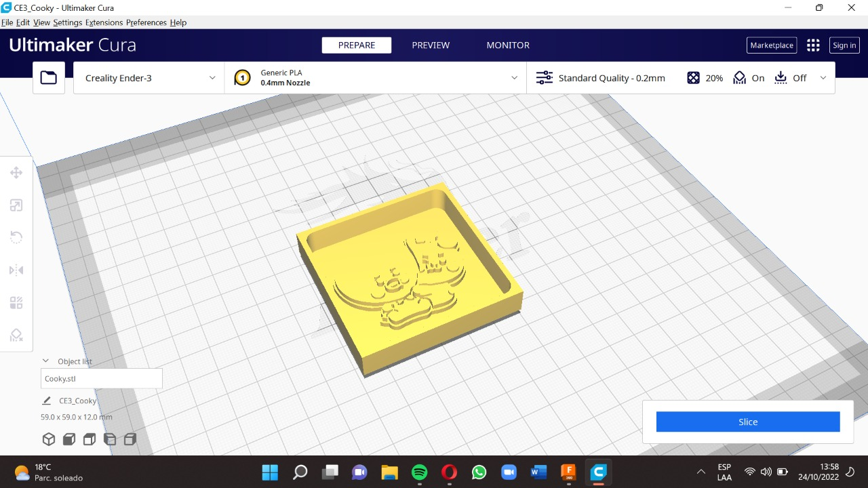Viewport: 868px width, 488px height.
Task: Click the 59.0 x 59.0 x 12.0 mm dimensions text
Action: (x=77, y=417)
